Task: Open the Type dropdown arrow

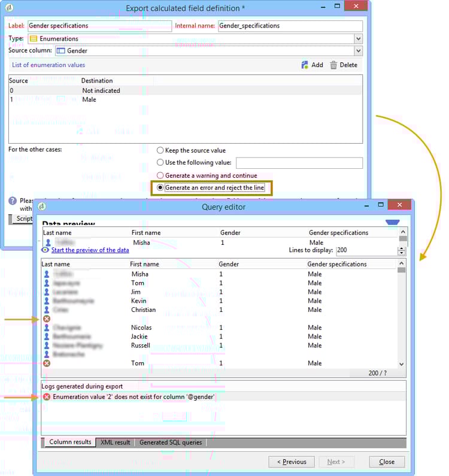Action: (x=358, y=38)
